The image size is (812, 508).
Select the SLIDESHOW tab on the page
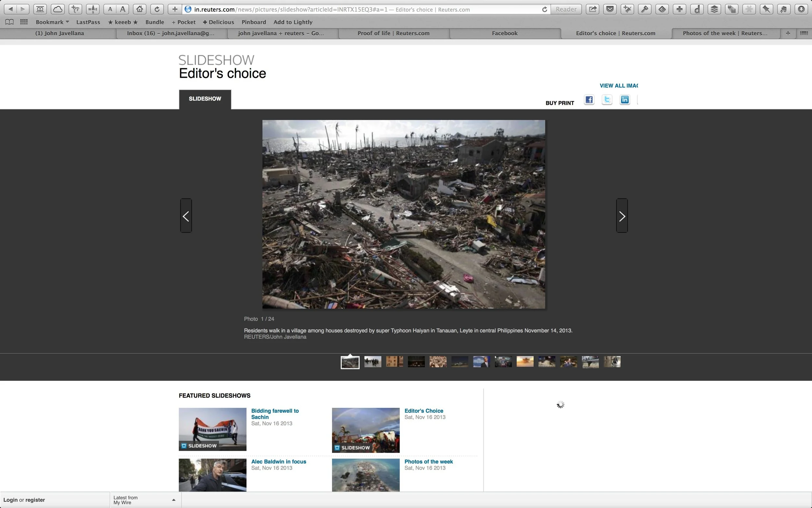click(205, 98)
